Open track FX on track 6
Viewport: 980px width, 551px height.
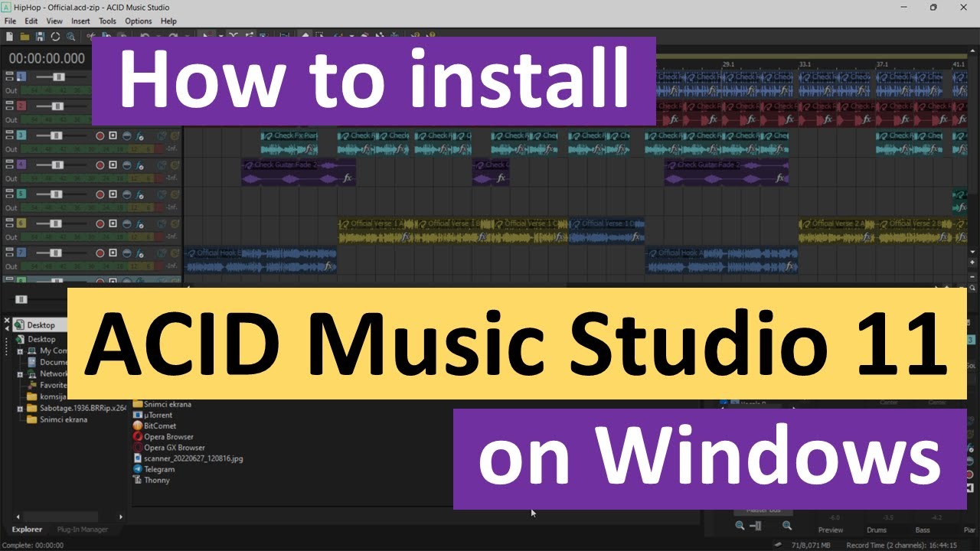(x=140, y=223)
